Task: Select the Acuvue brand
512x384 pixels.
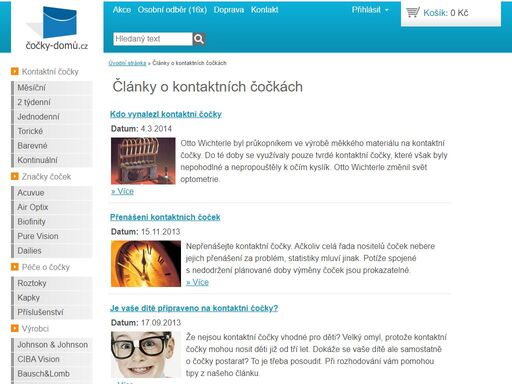Action: pos(52,193)
